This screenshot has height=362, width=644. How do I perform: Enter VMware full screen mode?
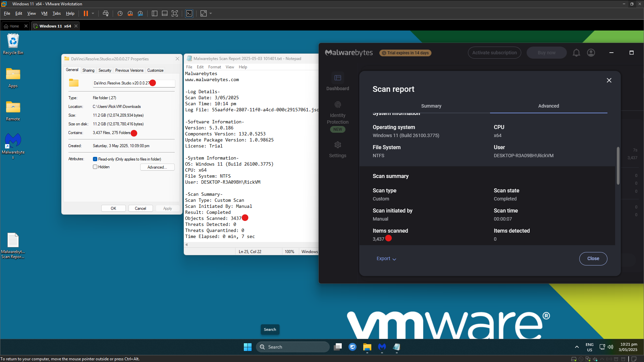175,13
